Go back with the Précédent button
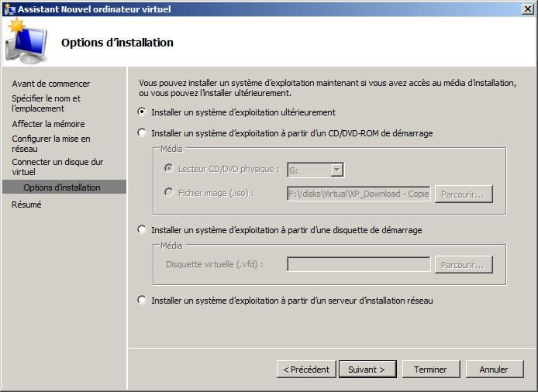This screenshot has width=538, height=392. [x=306, y=370]
